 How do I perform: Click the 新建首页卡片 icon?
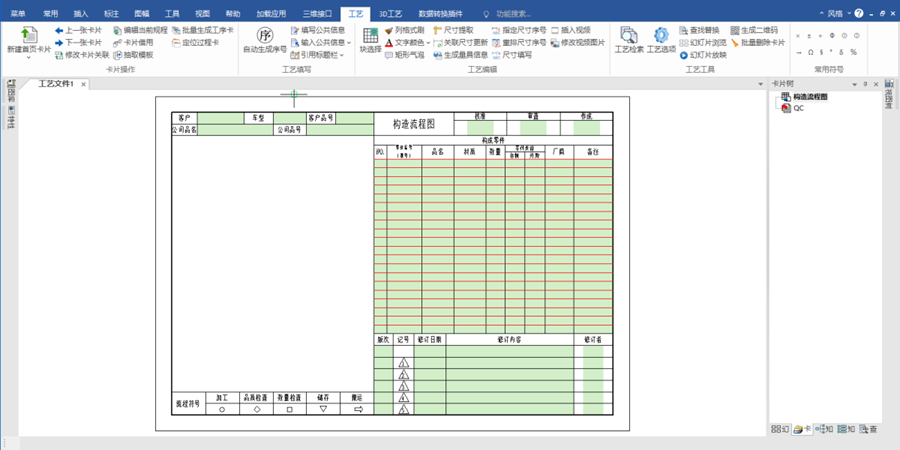pos(29,35)
